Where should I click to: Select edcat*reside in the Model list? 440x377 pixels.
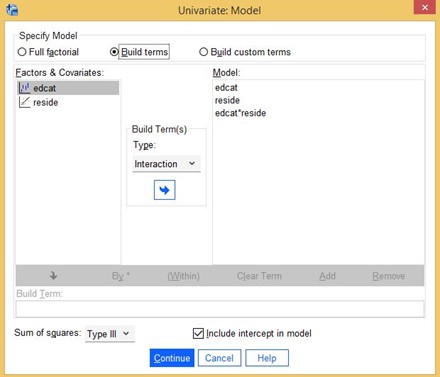(x=240, y=113)
